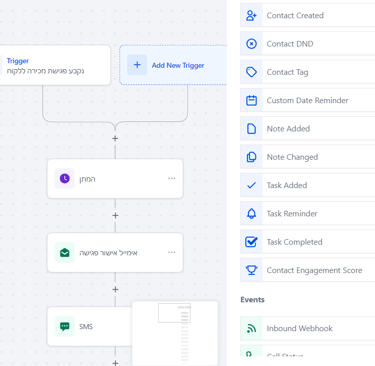Screen dimensions: 375x366
Task: Click the purple clock wait icon
Action: pos(65,179)
